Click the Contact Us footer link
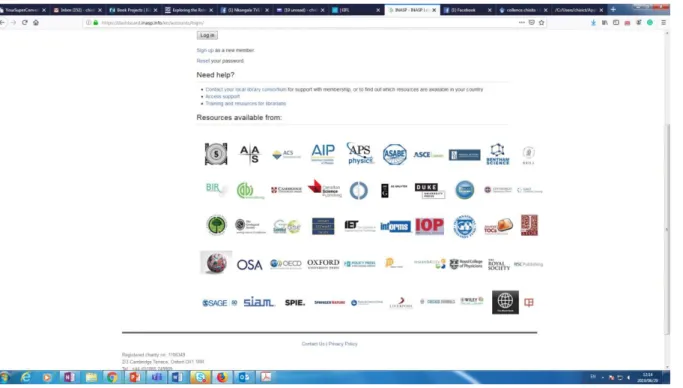 (313, 344)
